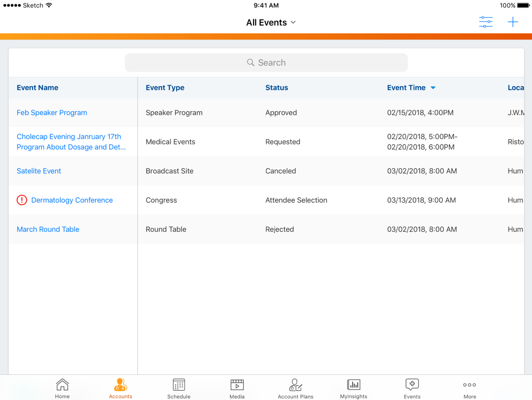The image size is (532, 400).
Task: Click the red alert icon beside Dermatology Conference
Action: pyautogui.click(x=22, y=200)
